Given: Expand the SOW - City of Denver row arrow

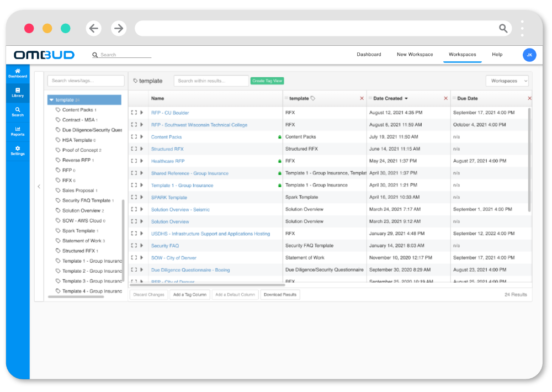Looking at the screenshot, I should tap(141, 257).
